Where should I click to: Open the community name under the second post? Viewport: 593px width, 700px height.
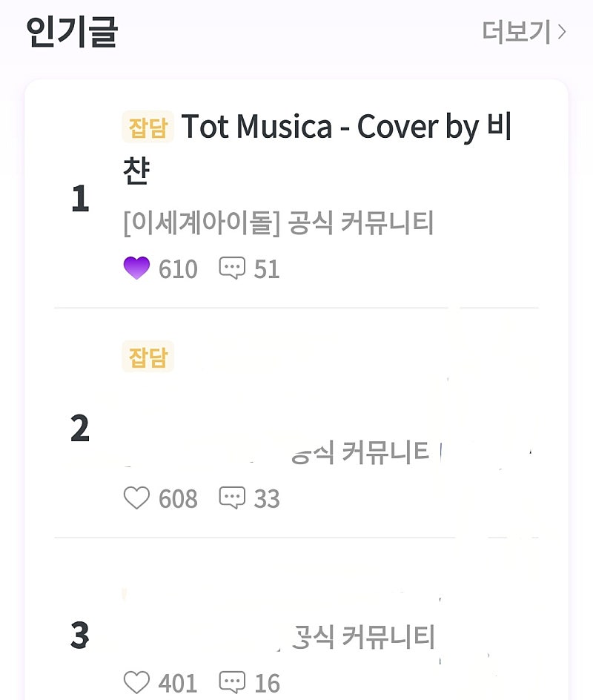360,452
